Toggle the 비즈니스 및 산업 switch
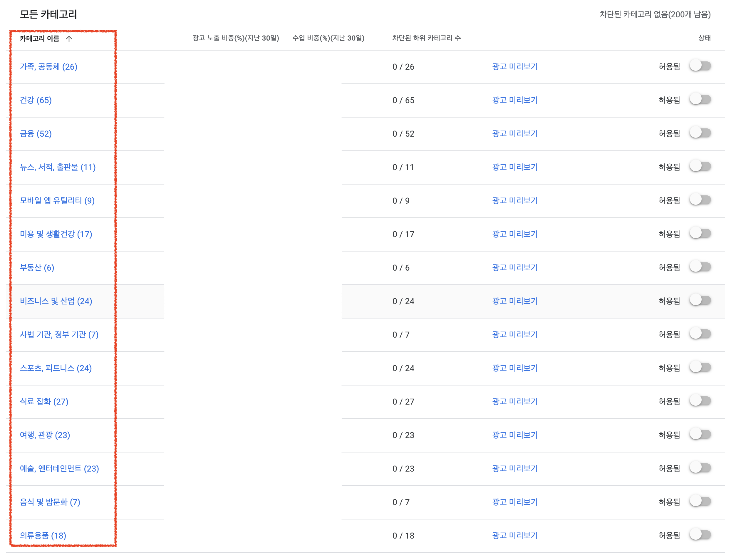This screenshot has height=560, width=731. 700,301
